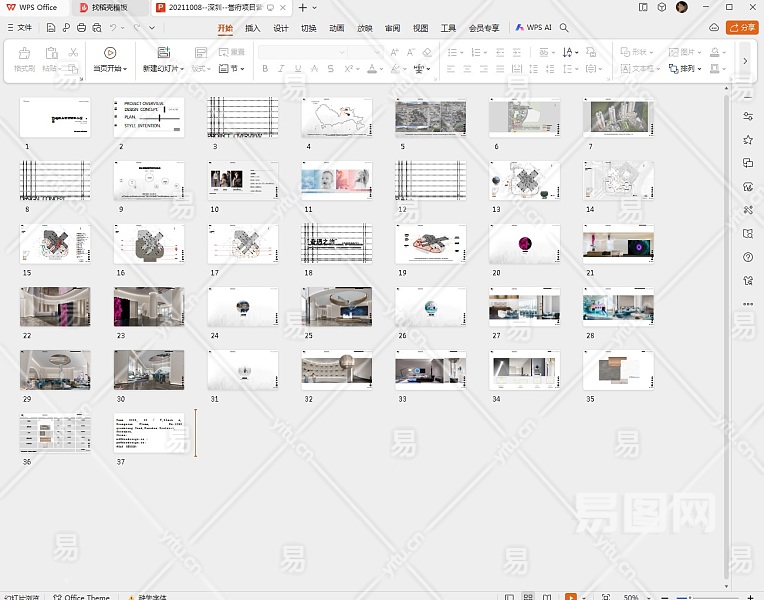Click the more options dots in right sidebar
Image resolution: width=764 pixels, height=600 pixels.
tap(748, 304)
